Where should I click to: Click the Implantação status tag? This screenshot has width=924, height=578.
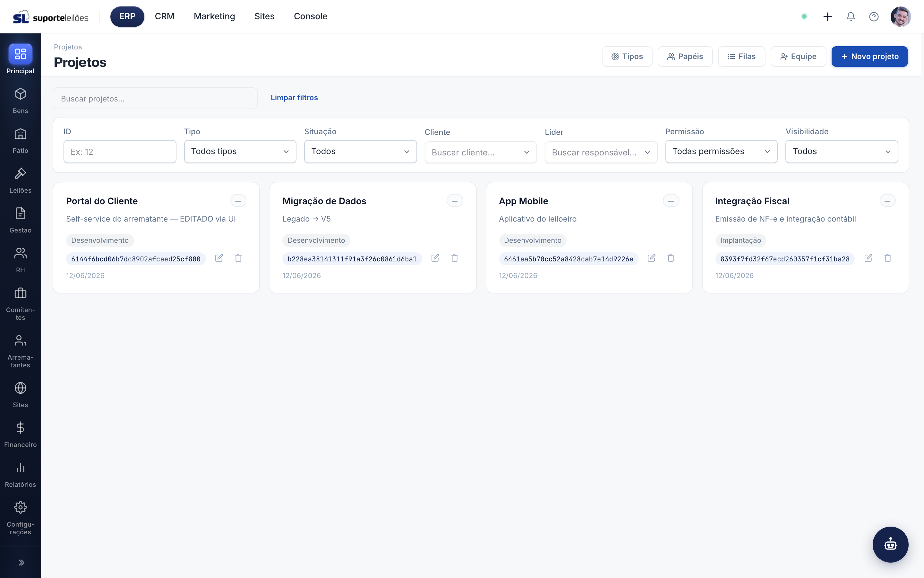[740, 241]
